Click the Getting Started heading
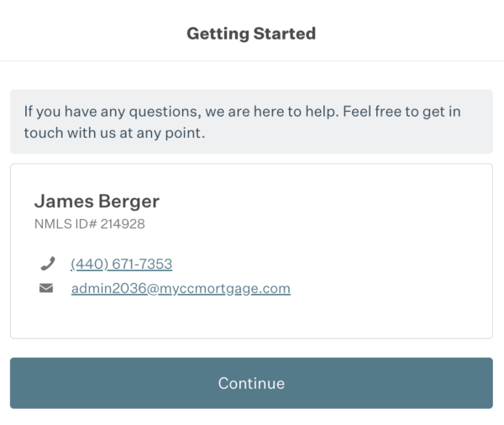This screenshot has height=425, width=504. point(251,34)
